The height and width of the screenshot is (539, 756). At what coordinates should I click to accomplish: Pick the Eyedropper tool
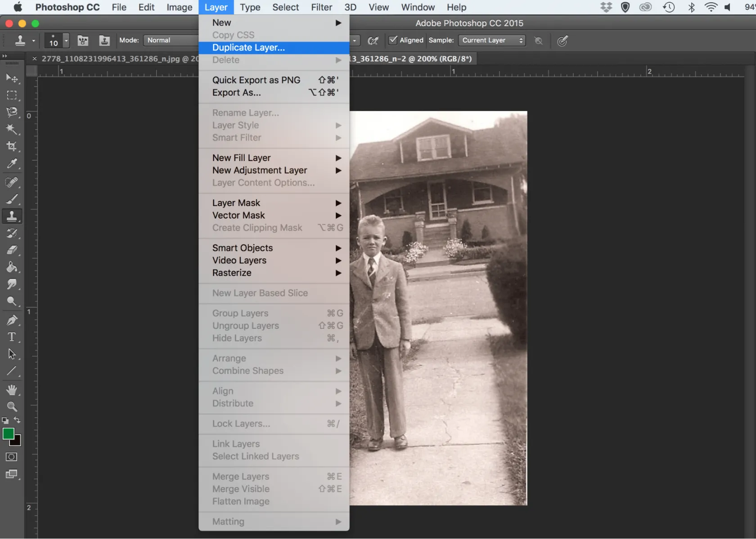coord(12,164)
